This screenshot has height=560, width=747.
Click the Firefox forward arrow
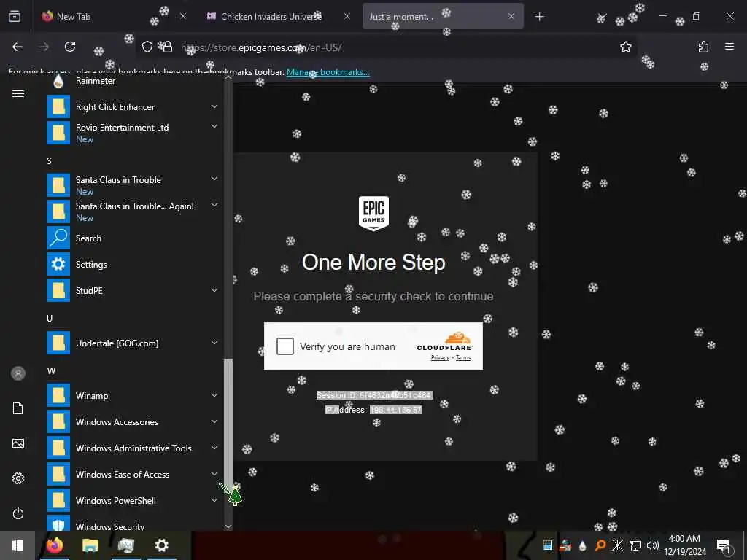click(44, 47)
